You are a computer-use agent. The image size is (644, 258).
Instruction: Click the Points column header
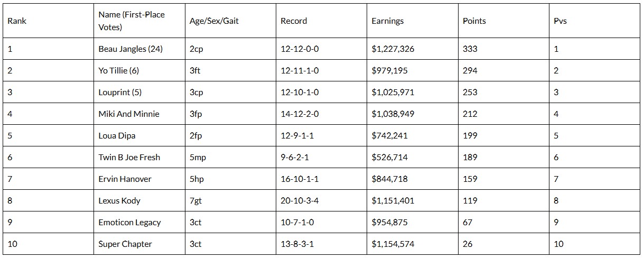click(x=474, y=21)
